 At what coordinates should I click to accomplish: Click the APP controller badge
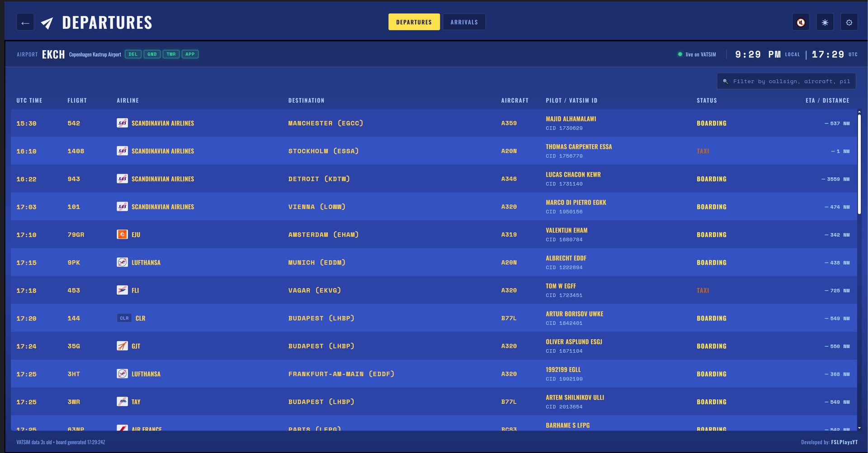click(190, 54)
